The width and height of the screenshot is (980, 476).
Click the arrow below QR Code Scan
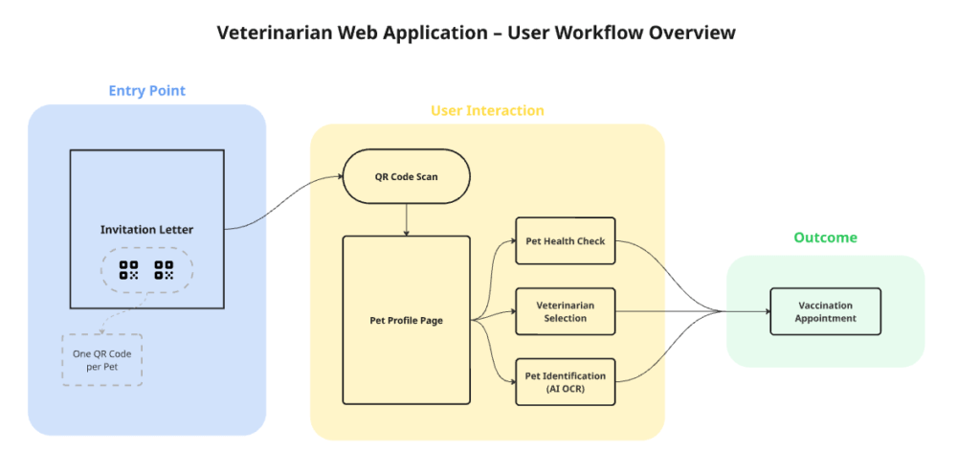tap(407, 219)
